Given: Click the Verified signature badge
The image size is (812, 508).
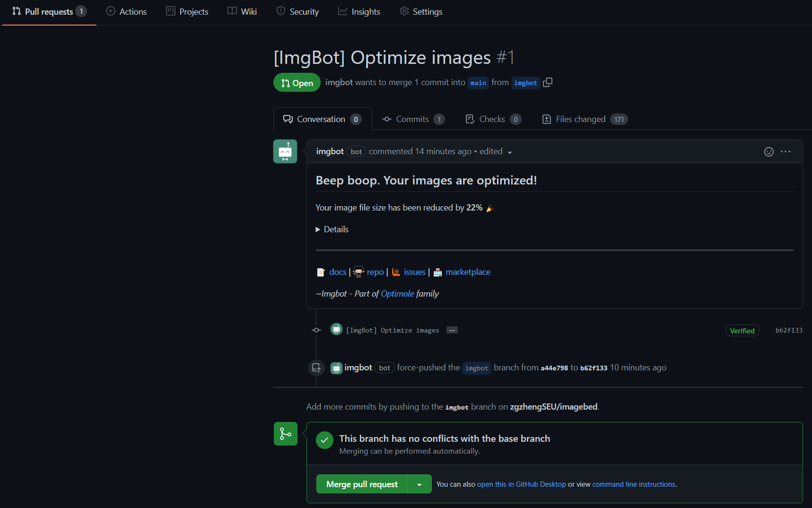Looking at the screenshot, I should [742, 331].
